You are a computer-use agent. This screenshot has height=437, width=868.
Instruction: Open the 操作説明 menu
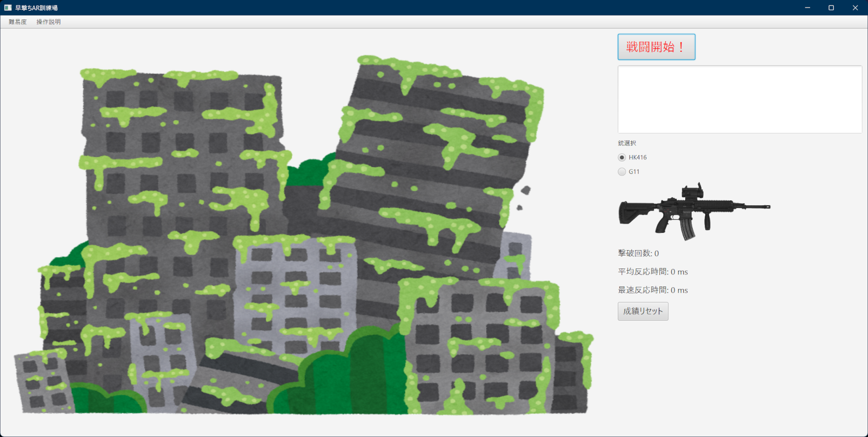pyautogui.click(x=49, y=22)
